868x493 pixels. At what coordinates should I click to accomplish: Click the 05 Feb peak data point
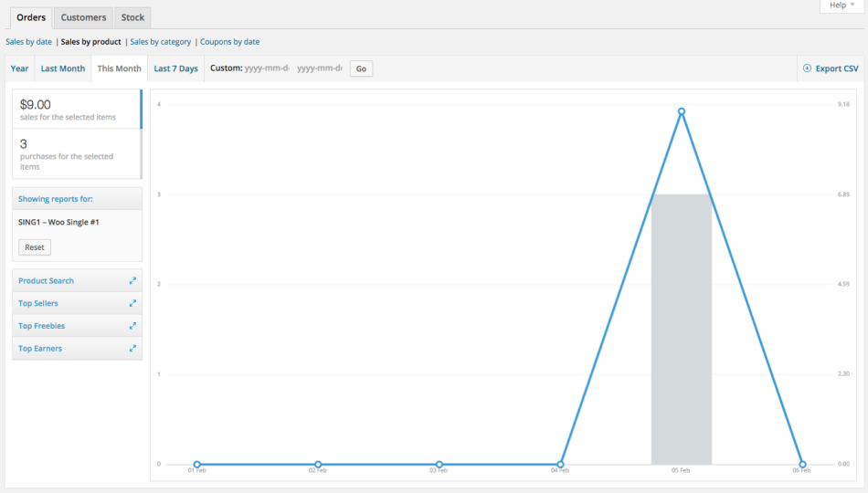tap(682, 111)
